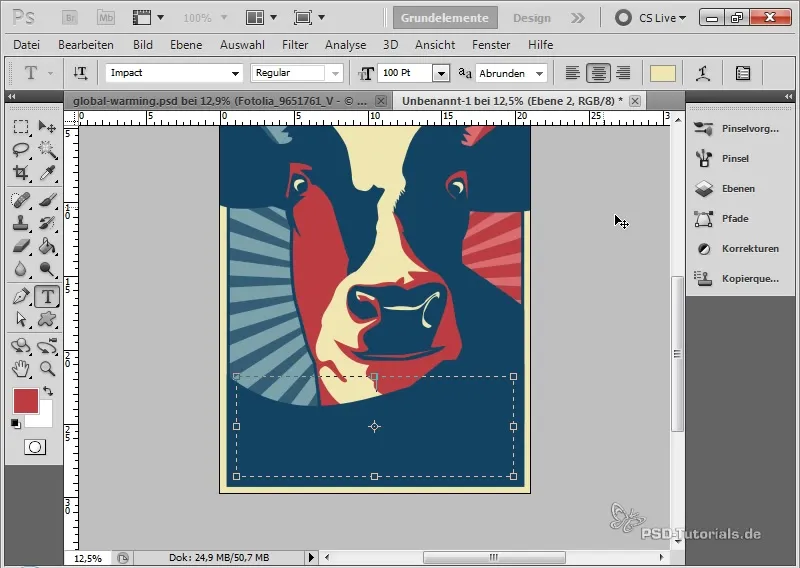Select the Crop tool
This screenshot has height=568, width=800.
[21, 173]
